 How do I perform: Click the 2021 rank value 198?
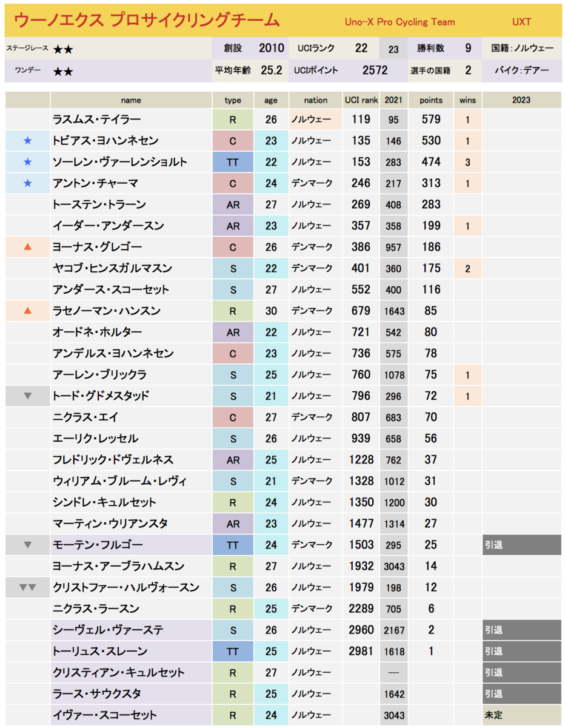coord(394,587)
